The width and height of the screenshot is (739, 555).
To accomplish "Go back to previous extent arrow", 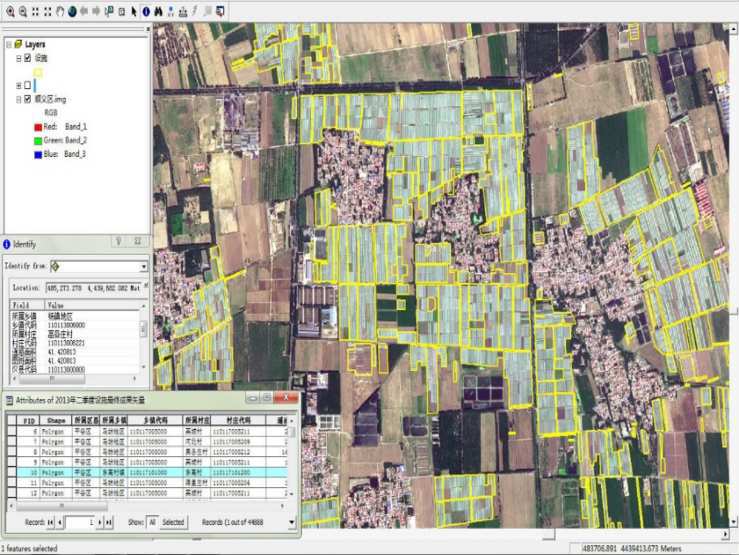I will pyautogui.click(x=84, y=11).
